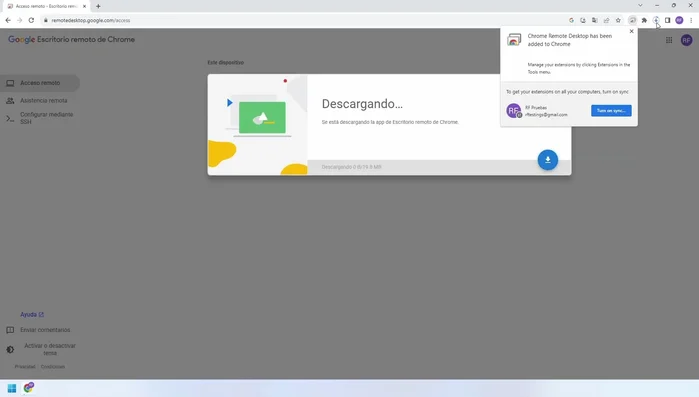Click the laptop icon beside Acceso remoto

(x=10, y=83)
